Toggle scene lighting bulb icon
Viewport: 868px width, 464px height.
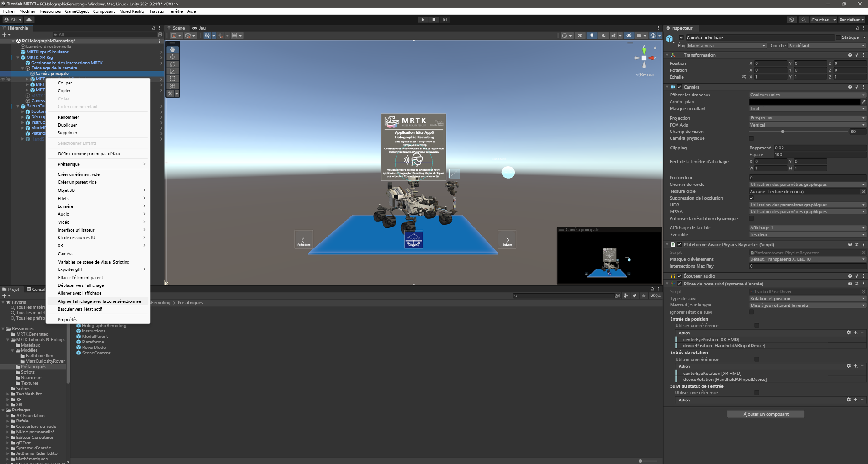(592, 36)
